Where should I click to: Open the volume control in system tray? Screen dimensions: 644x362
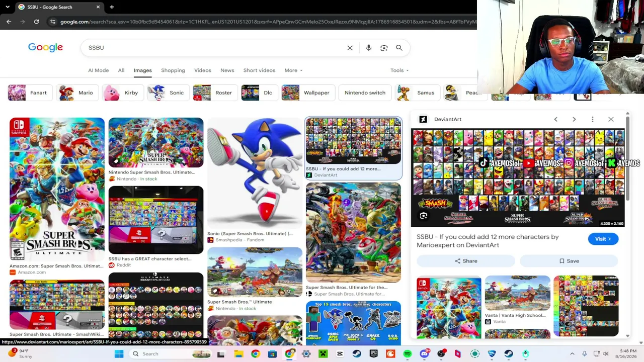pyautogui.click(x=606, y=354)
